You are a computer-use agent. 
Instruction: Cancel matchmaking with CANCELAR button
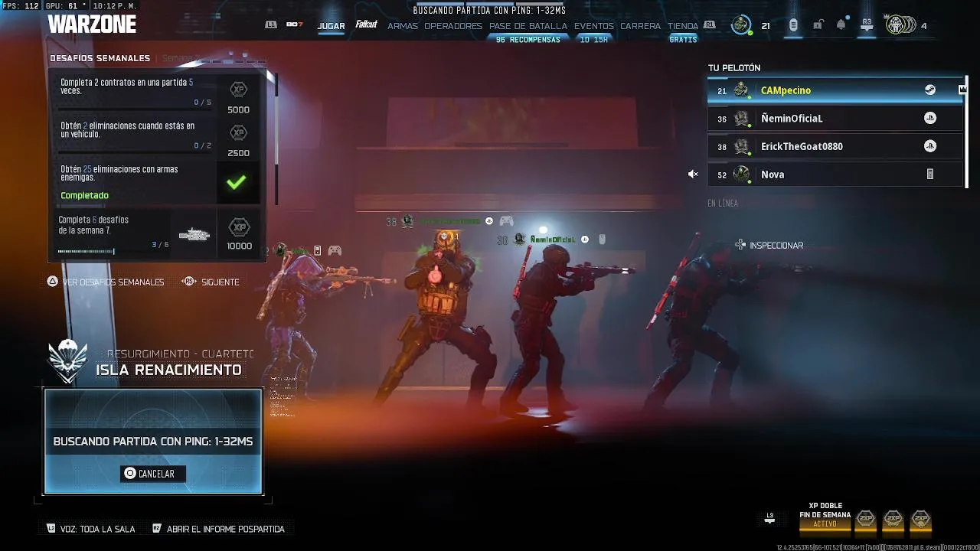click(152, 474)
